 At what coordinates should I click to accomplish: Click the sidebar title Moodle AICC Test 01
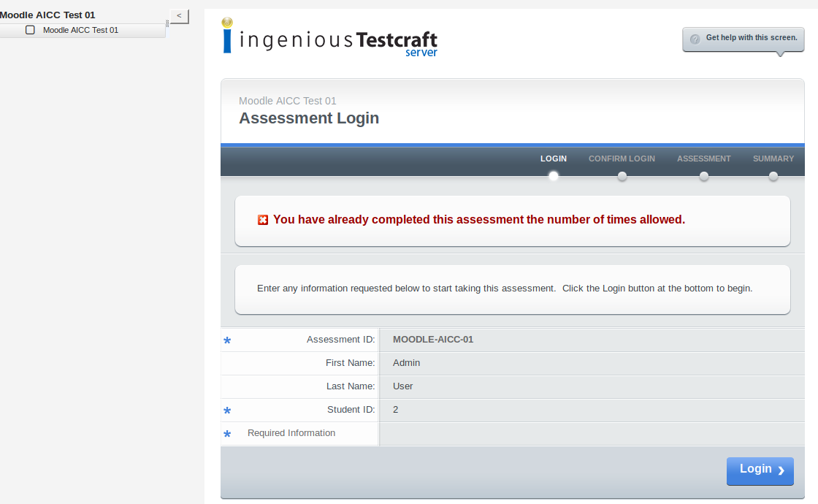pos(47,15)
